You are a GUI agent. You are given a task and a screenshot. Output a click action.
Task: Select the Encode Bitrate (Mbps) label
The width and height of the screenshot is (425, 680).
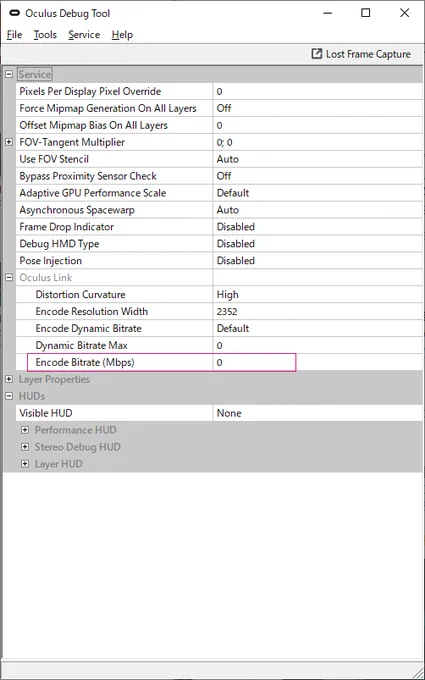coord(85,362)
